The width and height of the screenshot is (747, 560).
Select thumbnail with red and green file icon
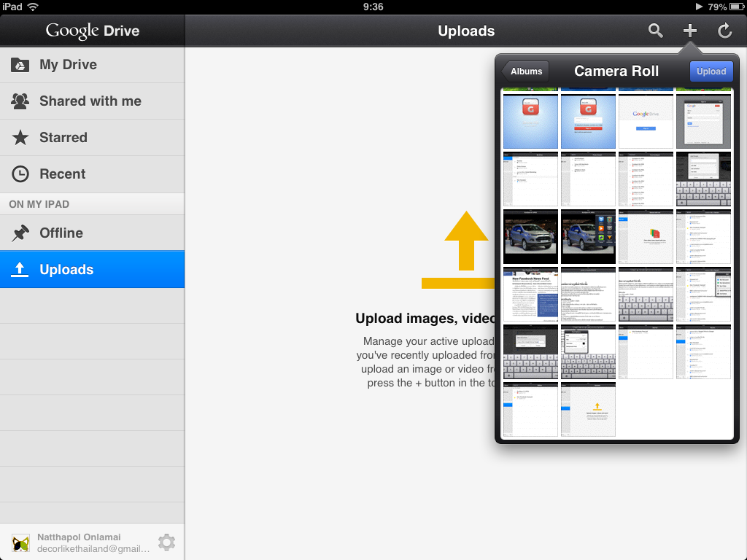tap(646, 237)
